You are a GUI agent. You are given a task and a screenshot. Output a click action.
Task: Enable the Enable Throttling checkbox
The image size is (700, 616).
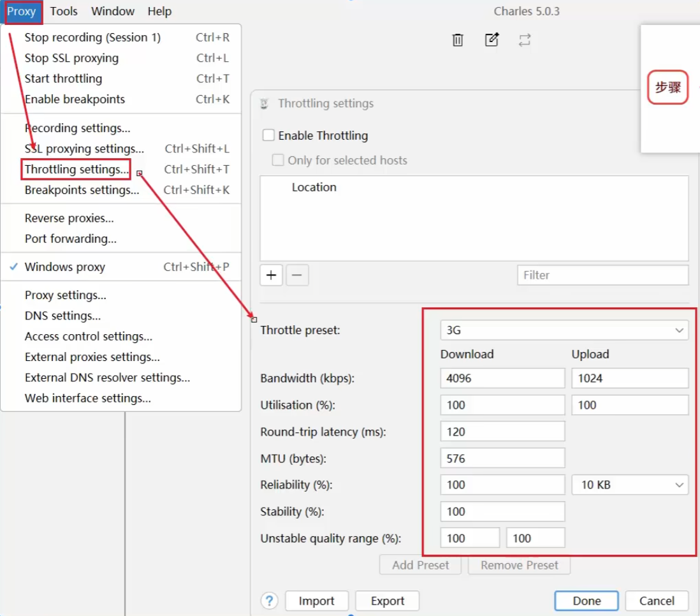[x=269, y=136]
